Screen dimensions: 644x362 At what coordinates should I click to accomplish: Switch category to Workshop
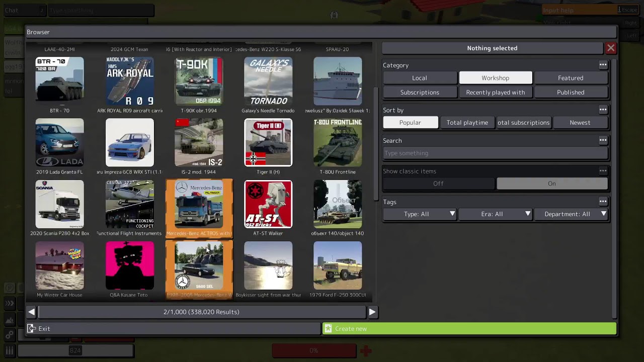496,78
